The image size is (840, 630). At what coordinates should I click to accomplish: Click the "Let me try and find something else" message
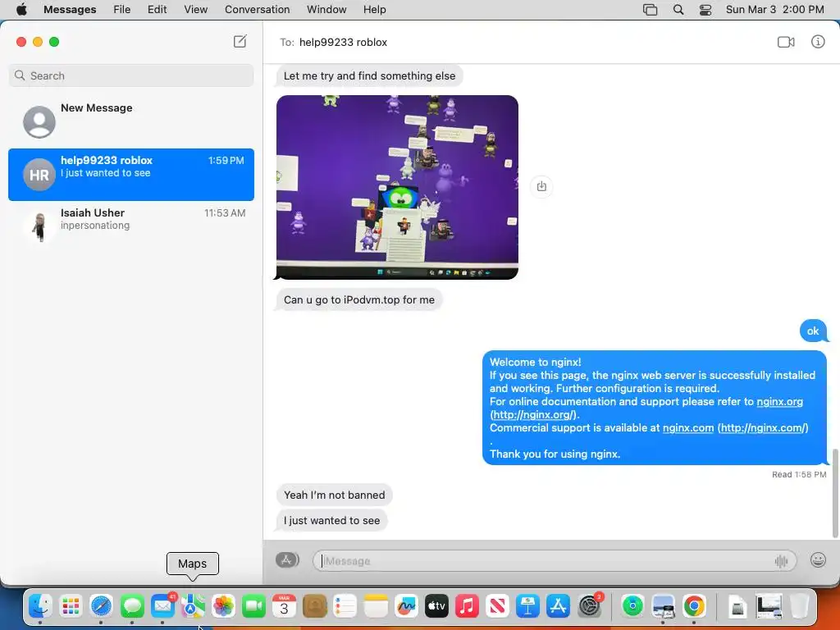(369, 76)
